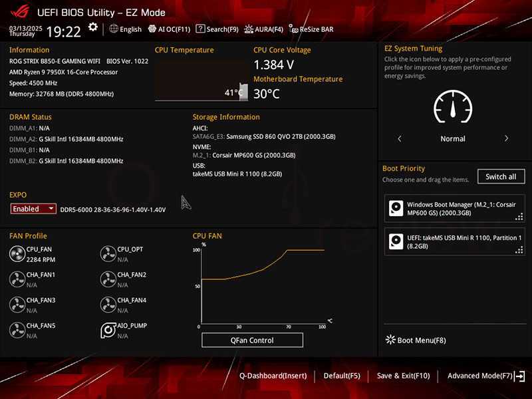Open AURA(F4) menu

click(x=263, y=29)
